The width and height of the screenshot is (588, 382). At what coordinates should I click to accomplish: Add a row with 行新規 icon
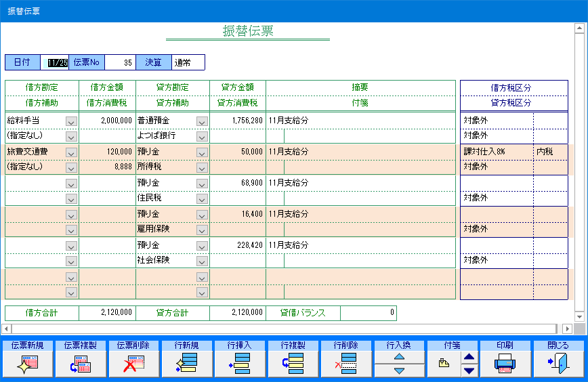coord(186,364)
